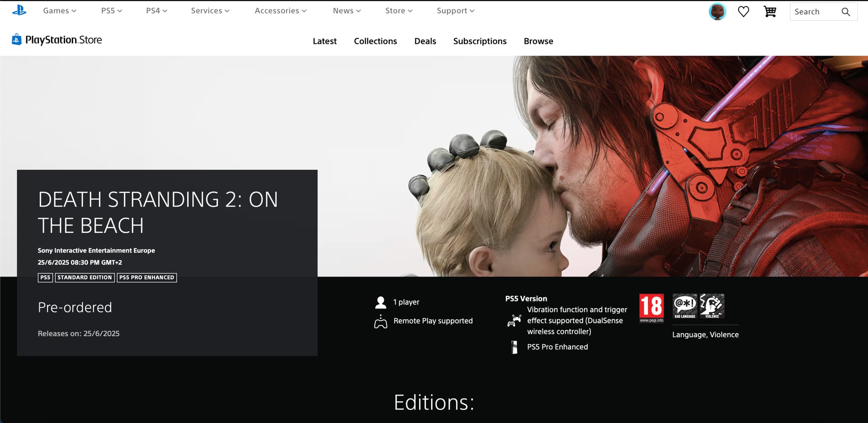Click the Releases on 25/6/2025 text

point(79,334)
